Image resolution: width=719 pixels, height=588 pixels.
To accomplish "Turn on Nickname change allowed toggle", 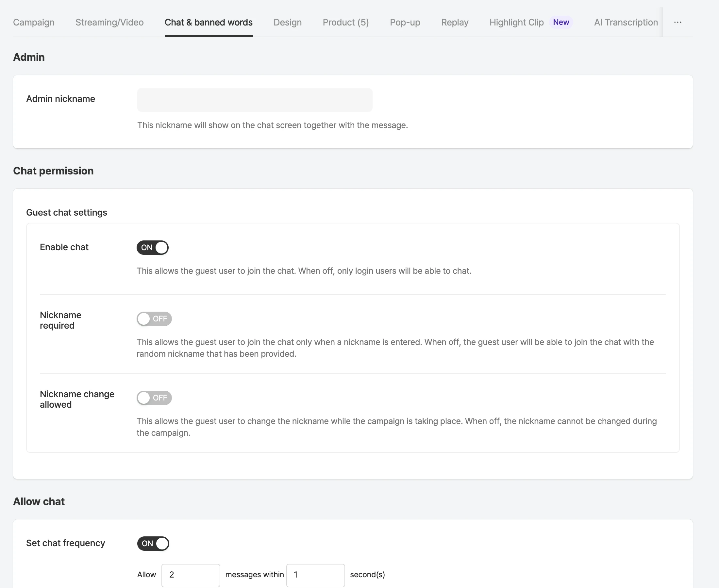I will pyautogui.click(x=154, y=398).
